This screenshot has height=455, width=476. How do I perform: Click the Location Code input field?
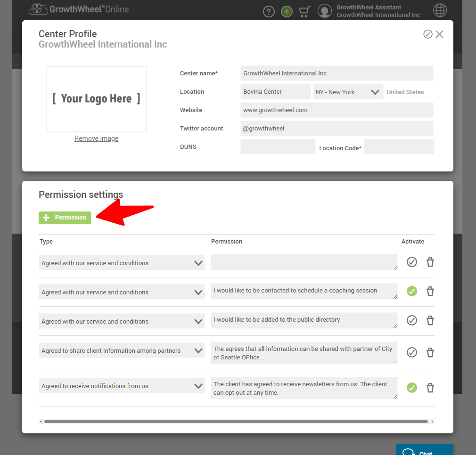[x=399, y=147]
